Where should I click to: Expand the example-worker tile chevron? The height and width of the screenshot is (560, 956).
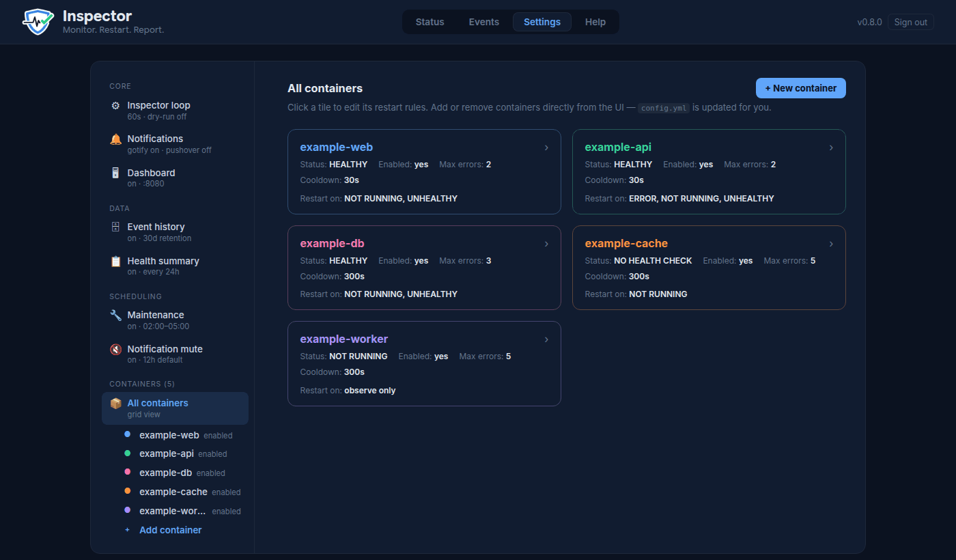[x=546, y=339]
